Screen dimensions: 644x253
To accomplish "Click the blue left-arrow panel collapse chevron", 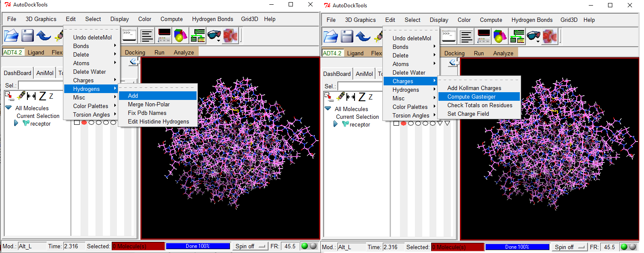I will click(x=134, y=61).
